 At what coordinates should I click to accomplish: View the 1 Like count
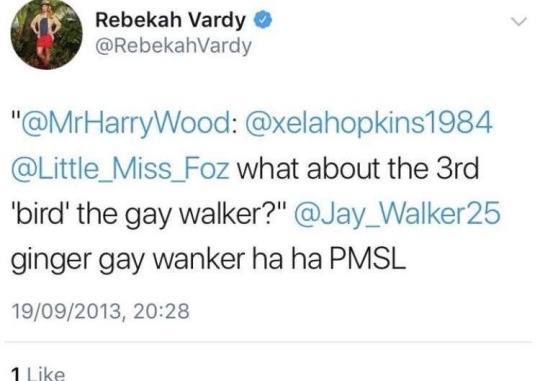[x=38, y=374]
